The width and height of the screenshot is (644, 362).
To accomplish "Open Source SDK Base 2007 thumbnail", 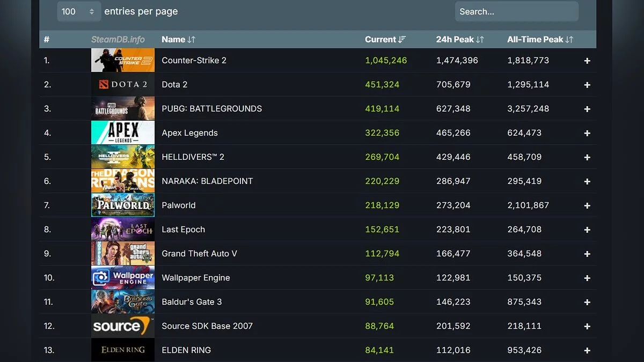I will (123, 326).
